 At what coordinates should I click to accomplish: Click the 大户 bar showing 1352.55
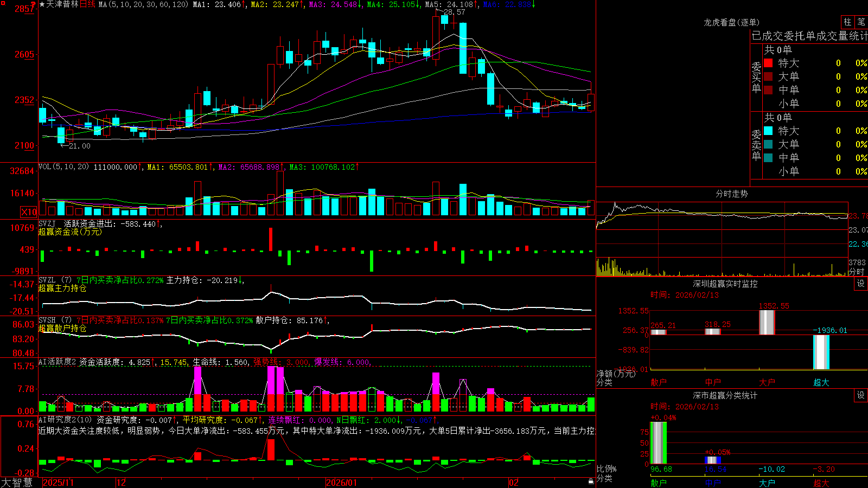coord(767,323)
